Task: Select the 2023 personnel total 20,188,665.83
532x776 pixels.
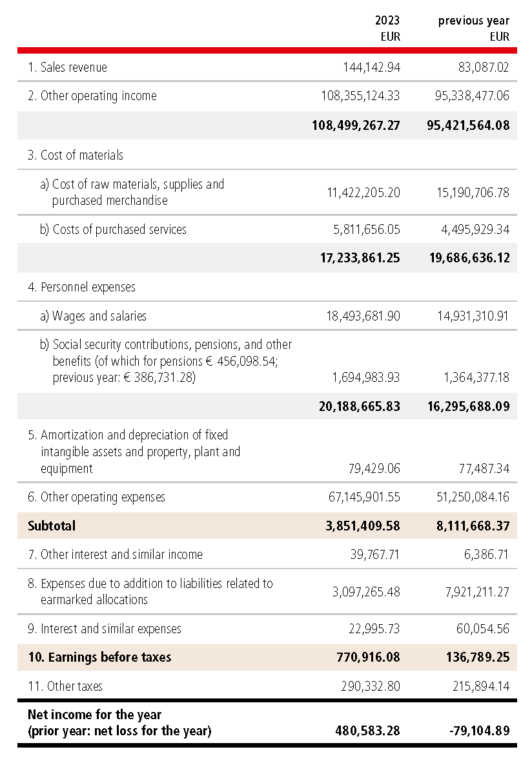Action: click(360, 406)
